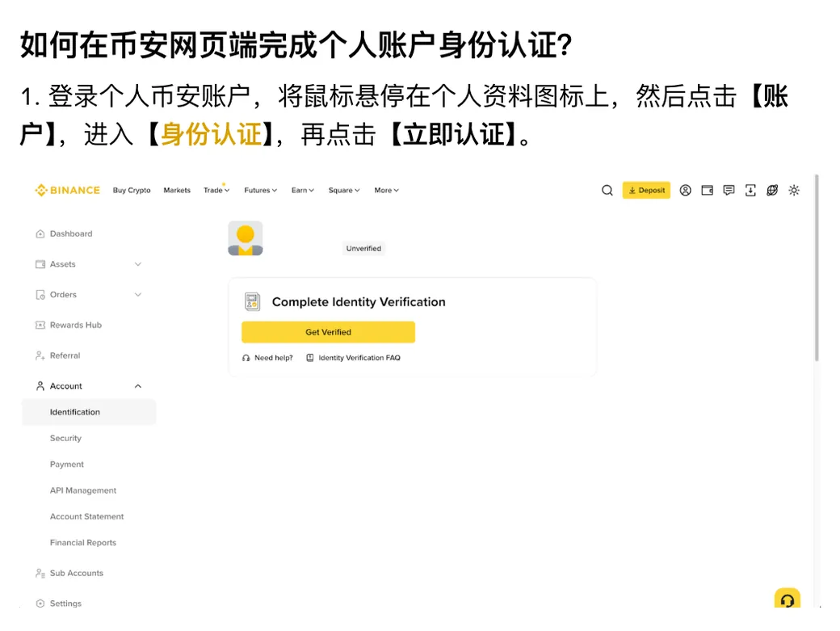The height and width of the screenshot is (631, 840).
Task: Click Complete Identity Verification heading
Action: click(359, 302)
